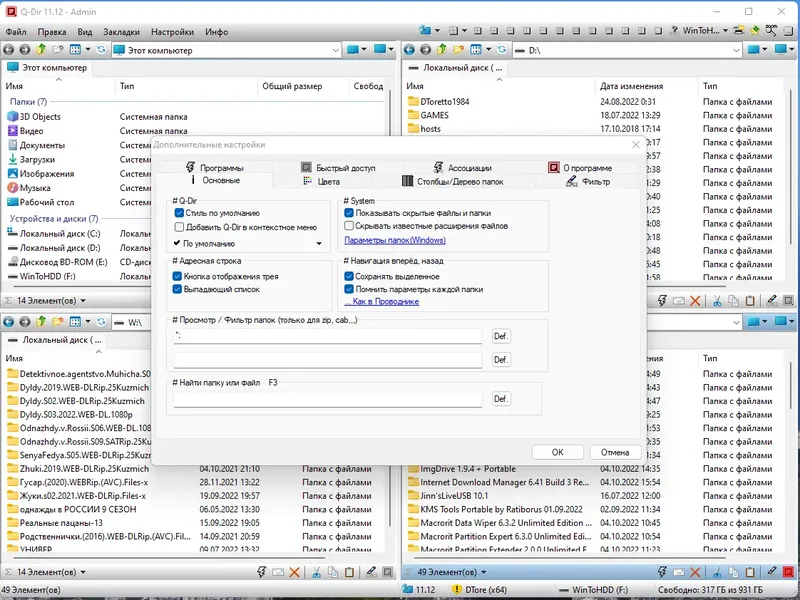Click the copy icon in bottom-right pane status bar
The width and height of the screenshot is (800, 600).
(x=733, y=572)
